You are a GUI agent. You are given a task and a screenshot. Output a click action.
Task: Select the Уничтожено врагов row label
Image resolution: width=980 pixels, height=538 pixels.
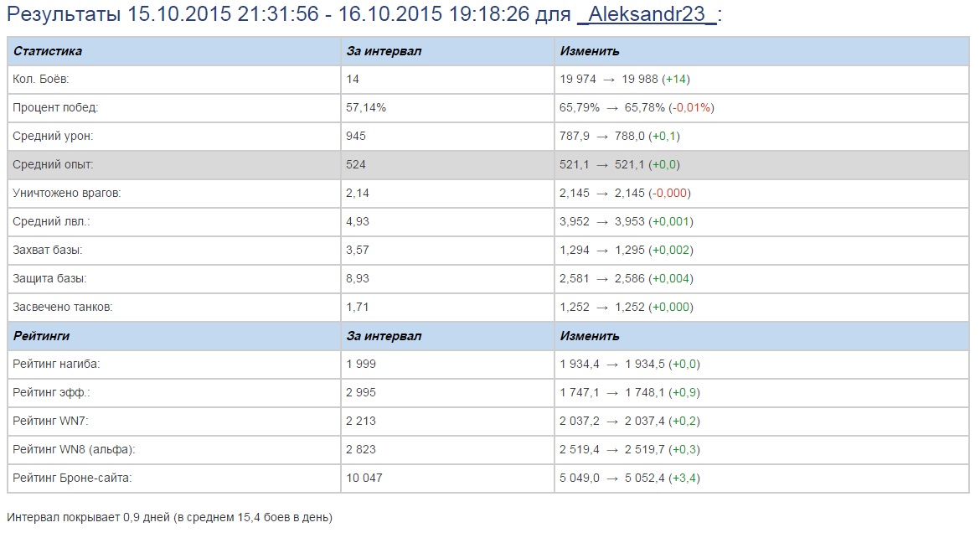click(67, 194)
